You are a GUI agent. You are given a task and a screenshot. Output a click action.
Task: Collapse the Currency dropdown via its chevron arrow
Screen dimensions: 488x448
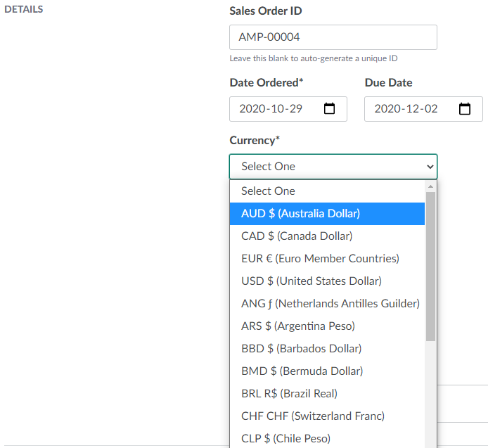430,167
